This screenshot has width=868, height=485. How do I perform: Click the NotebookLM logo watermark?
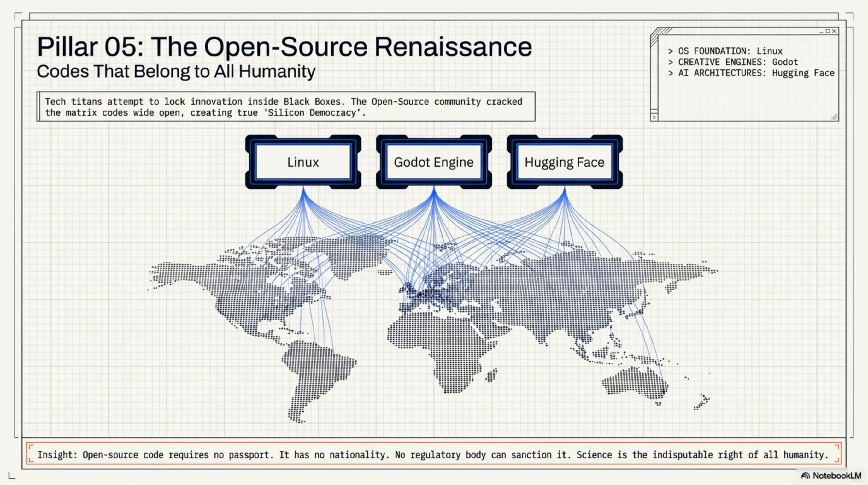pyautogui.click(x=831, y=476)
